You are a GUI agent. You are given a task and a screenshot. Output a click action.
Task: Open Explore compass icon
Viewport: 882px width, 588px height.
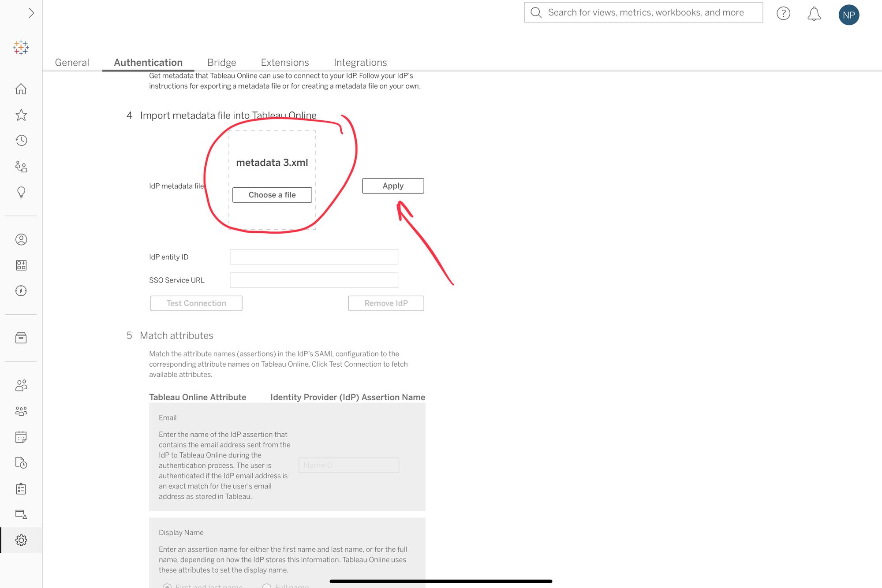point(21,291)
